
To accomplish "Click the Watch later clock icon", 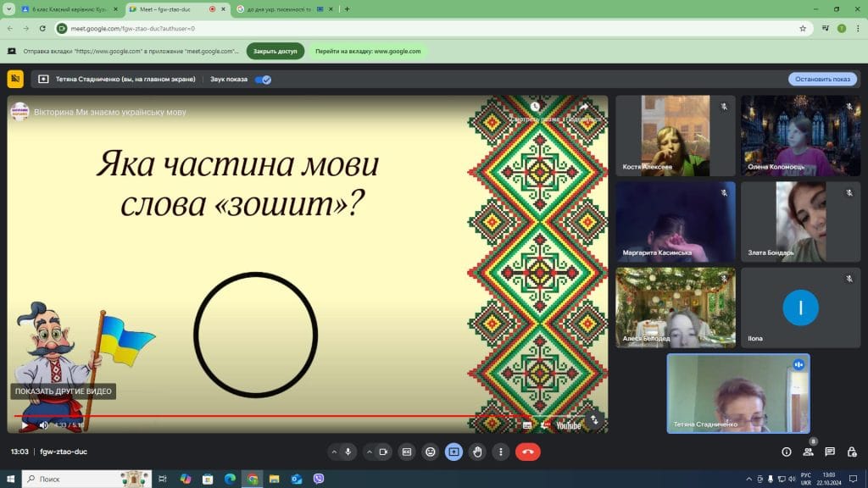I will coord(535,106).
